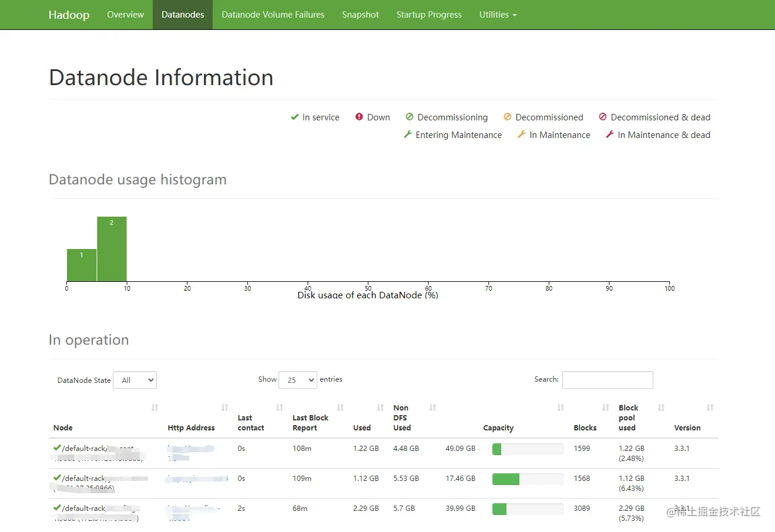Viewport: 775px width, 532px height.
Task: Sort table by Version column arrows
Action: point(710,408)
